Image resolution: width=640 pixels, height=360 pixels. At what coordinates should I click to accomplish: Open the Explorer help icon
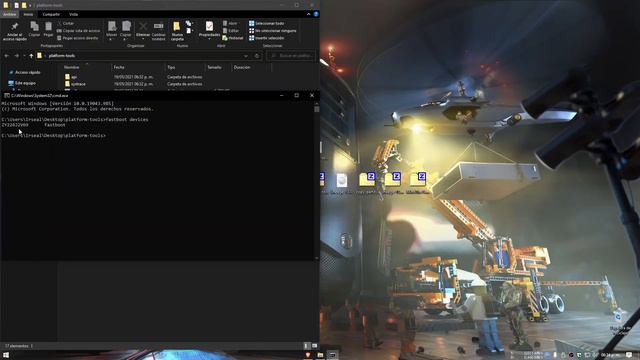316,14
